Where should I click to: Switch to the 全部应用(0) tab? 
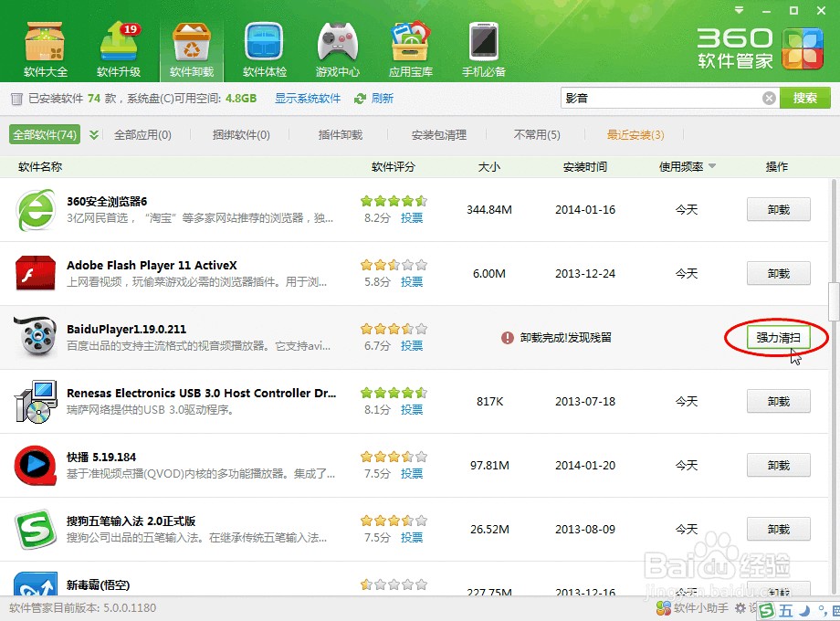click(142, 134)
